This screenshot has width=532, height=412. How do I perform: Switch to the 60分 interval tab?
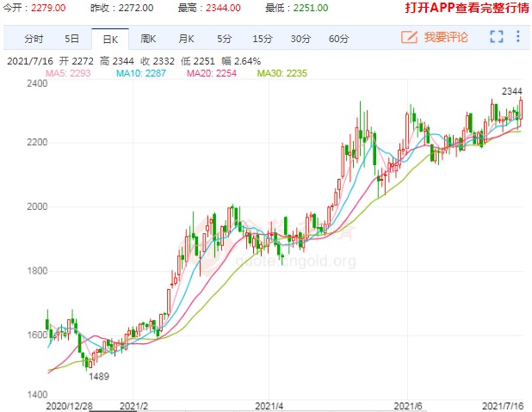point(339,40)
